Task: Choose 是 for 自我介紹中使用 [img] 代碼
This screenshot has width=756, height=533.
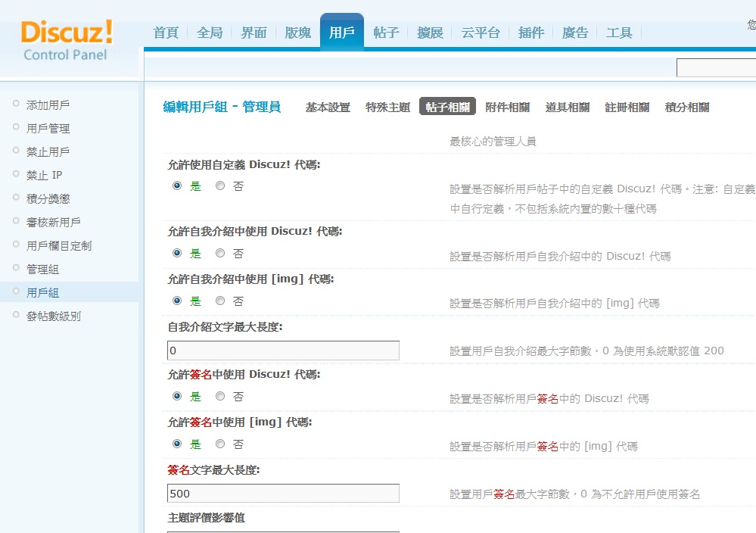Action: [177, 301]
